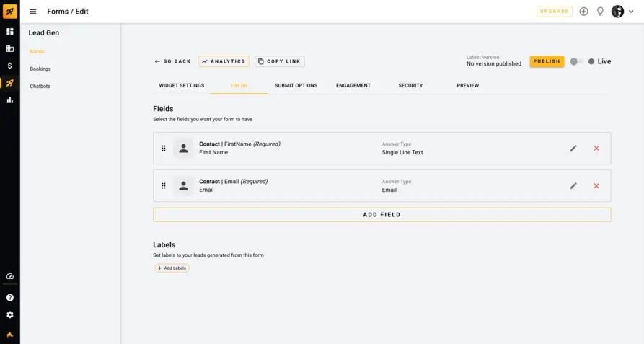Open the Preview tab

(x=468, y=85)
